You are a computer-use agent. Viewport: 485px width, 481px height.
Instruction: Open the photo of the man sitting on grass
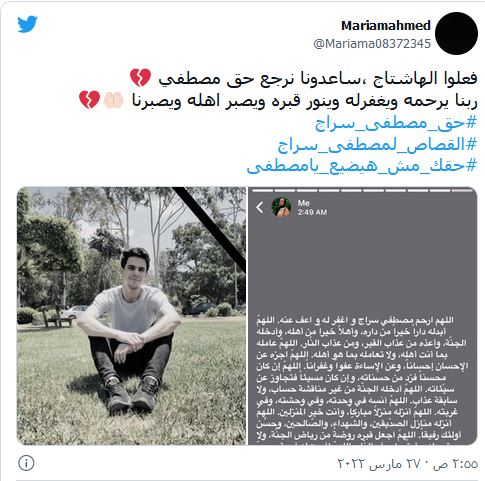(x=131, y=316)
